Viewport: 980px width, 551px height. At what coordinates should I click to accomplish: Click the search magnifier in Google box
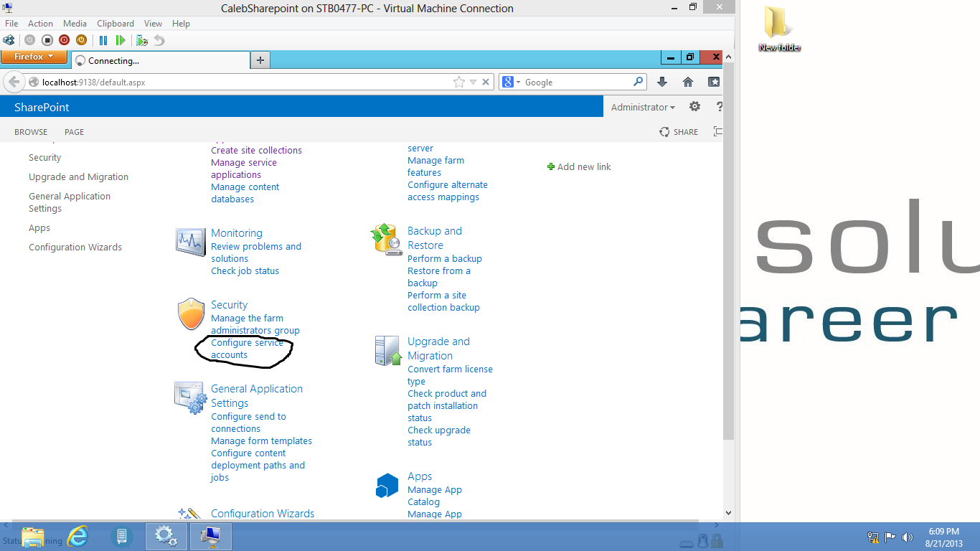click(639, 82)
